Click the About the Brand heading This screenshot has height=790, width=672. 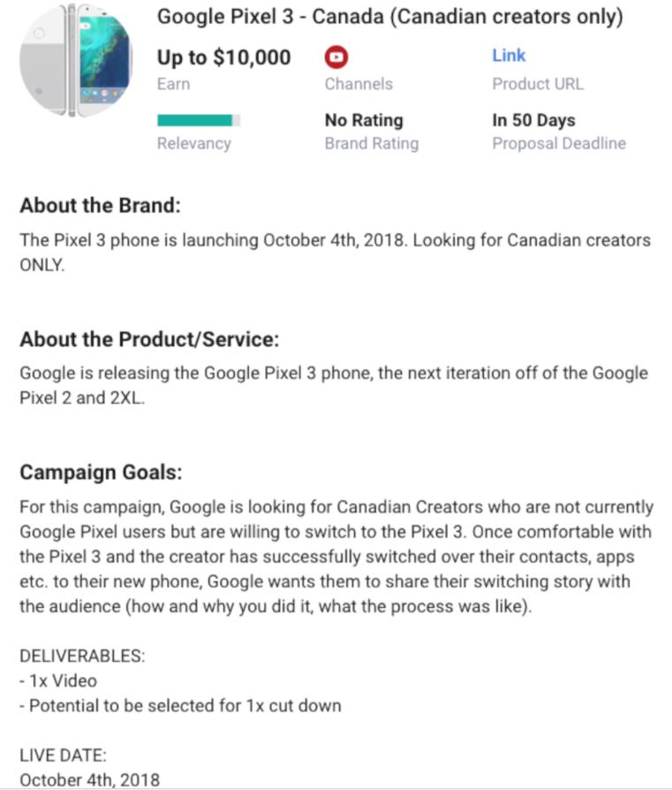coord(100,206)
